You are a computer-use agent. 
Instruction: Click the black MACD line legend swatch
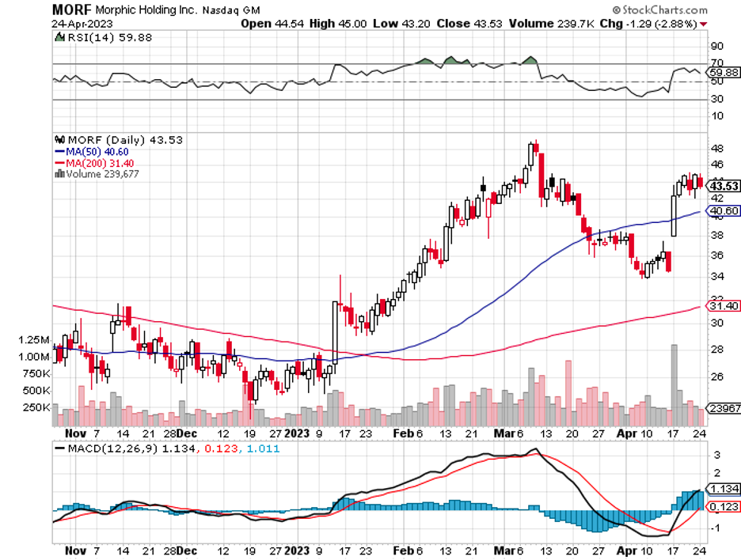tap(60, 448)
